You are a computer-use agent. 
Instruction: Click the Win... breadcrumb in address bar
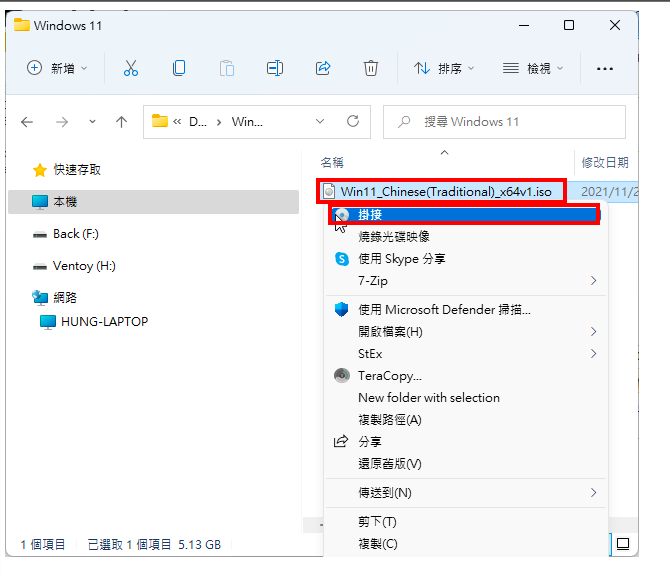pos(247,122)
